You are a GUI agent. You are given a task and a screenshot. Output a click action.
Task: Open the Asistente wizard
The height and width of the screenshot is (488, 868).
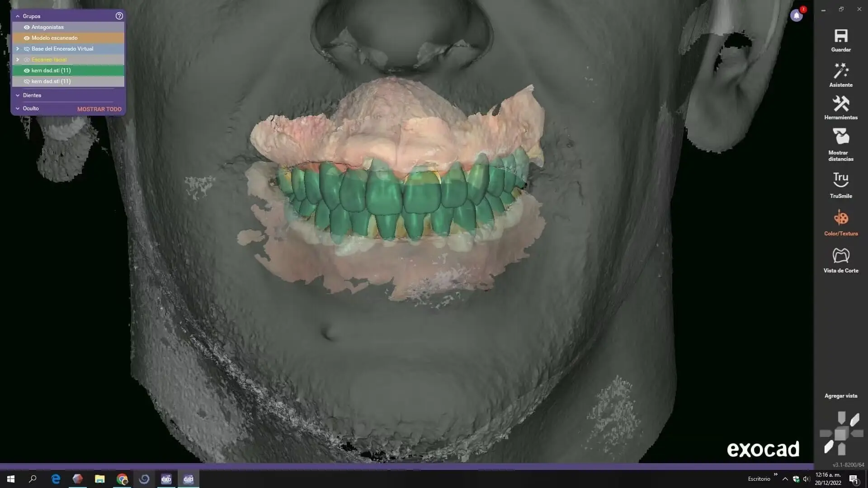point(841,71)
